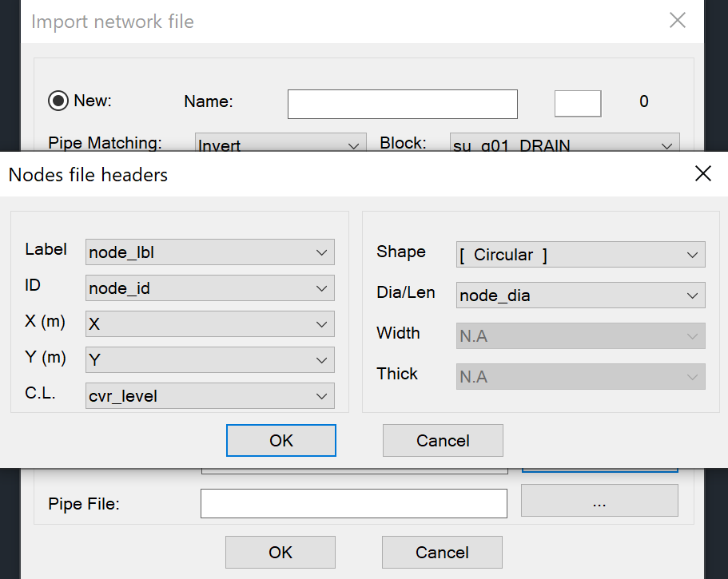This screenshot has height=579, width=728.
Task: Click OK in Nodes file headers dialog
Action: click(281, 440)
